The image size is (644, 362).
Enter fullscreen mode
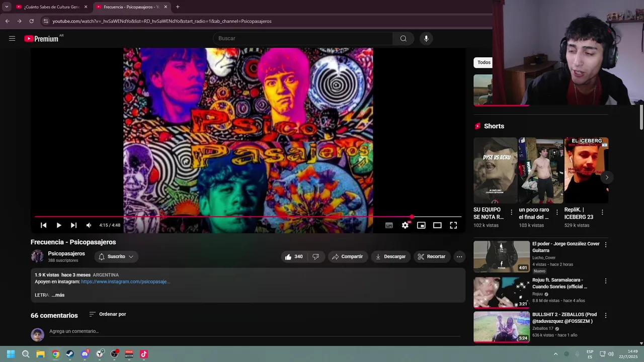[453, 225]
